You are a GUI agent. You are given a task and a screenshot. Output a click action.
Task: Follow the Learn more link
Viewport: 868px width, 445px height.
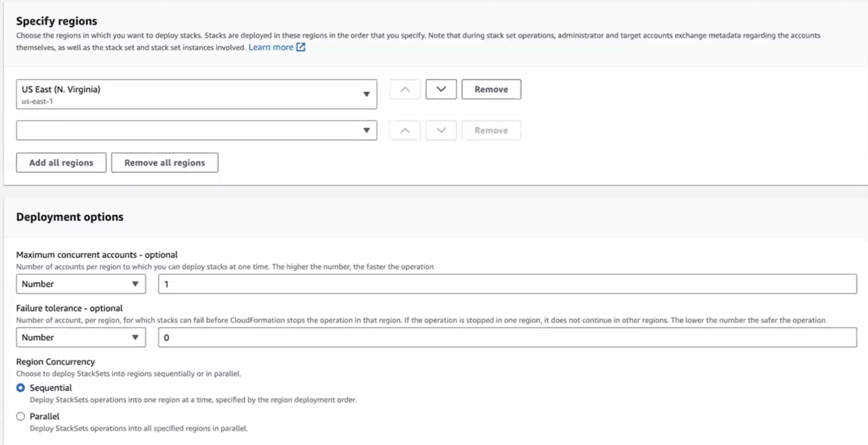(x=271, y=47)
